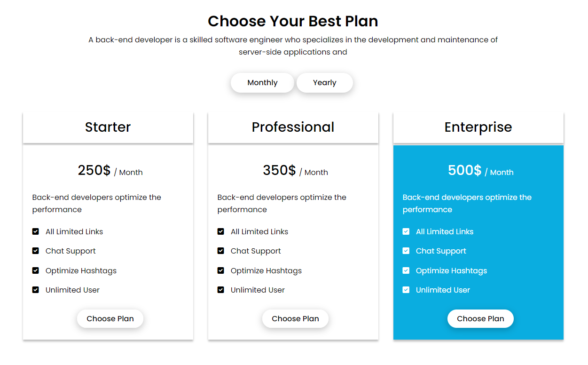
Task: Toggle Professional Unlimited User checkbox
Action: tap(221, 290)
